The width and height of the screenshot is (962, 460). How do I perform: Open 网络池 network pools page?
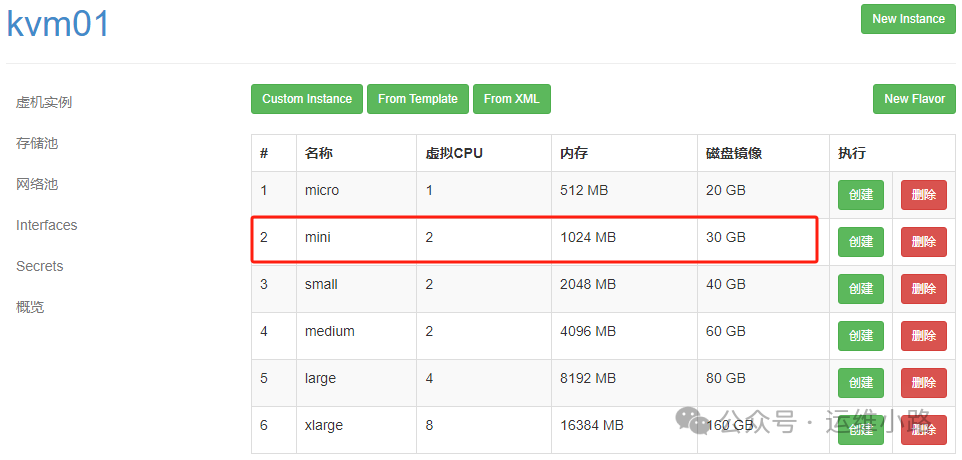(x=37, y=184)
